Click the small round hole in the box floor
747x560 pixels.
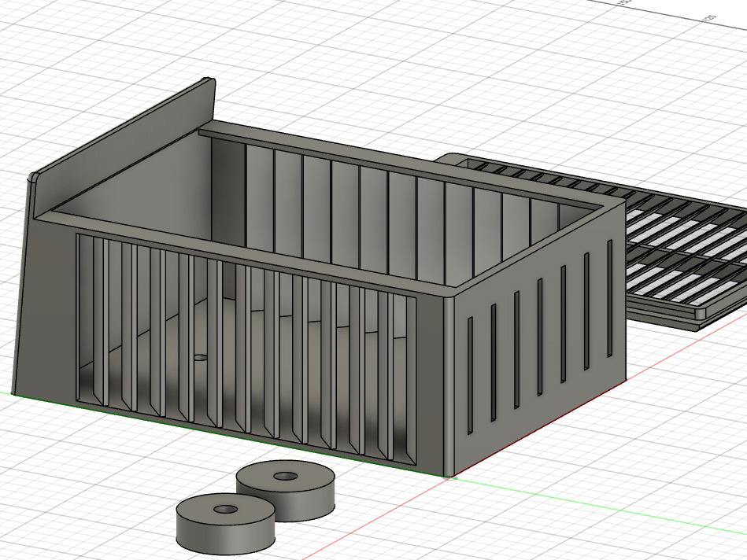[x=200, y=356]
